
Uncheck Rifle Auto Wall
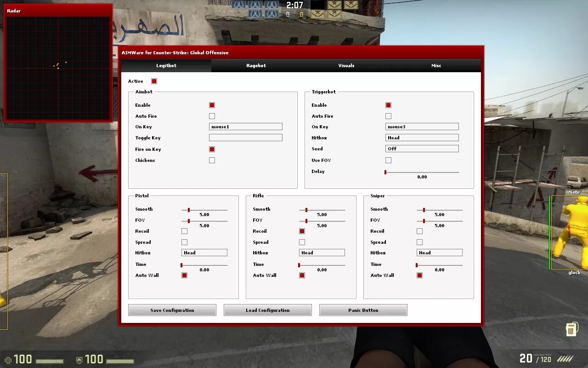[x=302, y=276]
